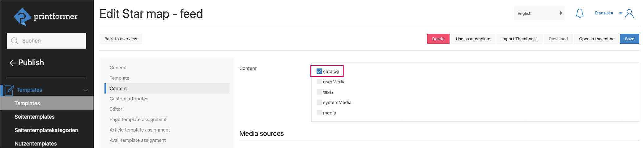Save the template changes
The width and height of the screenshot is (644, 148).
629,39
